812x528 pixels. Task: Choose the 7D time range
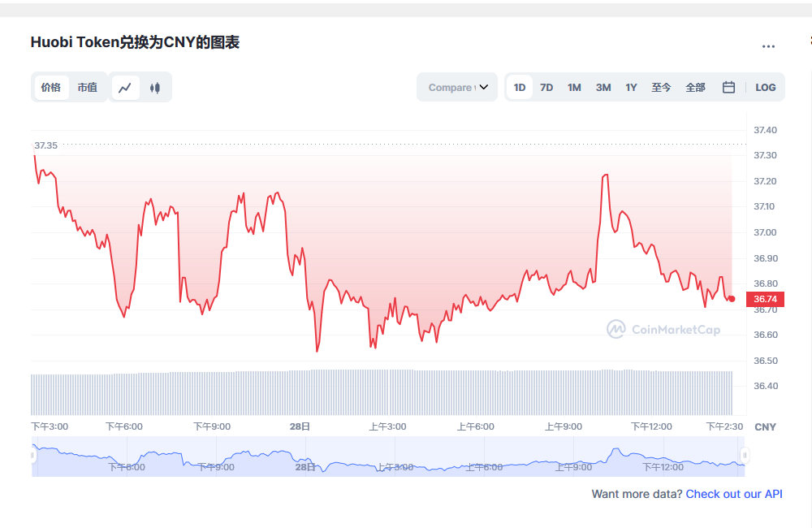546,88
